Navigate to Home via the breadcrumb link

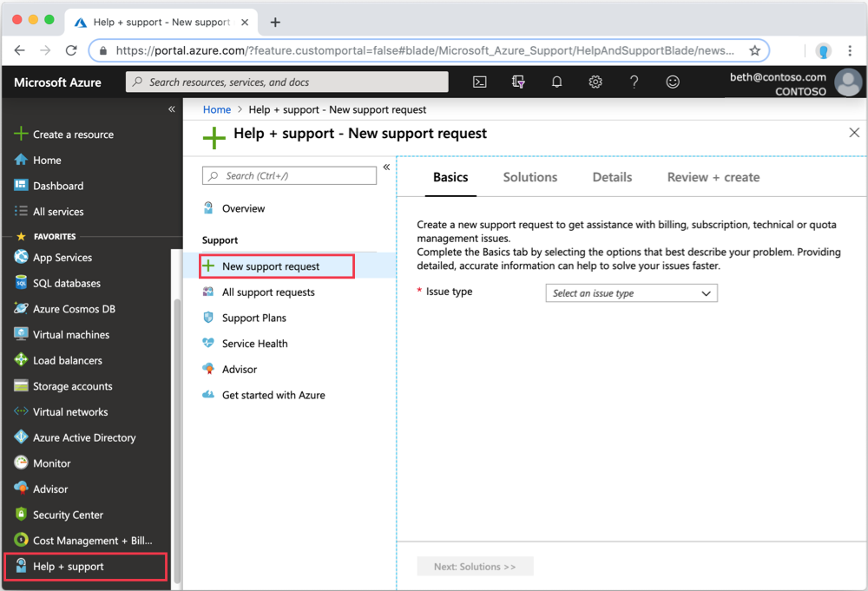(x=216, y=109)
